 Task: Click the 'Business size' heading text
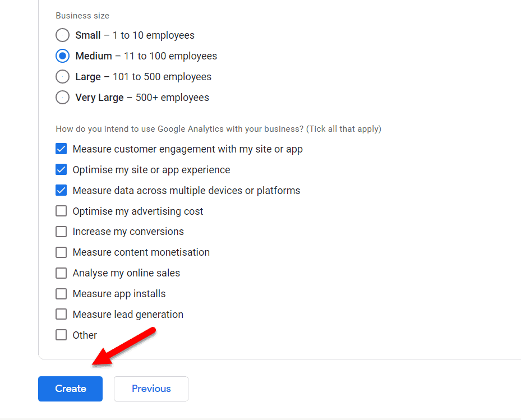pyautogui.click(x=82, y=16)
